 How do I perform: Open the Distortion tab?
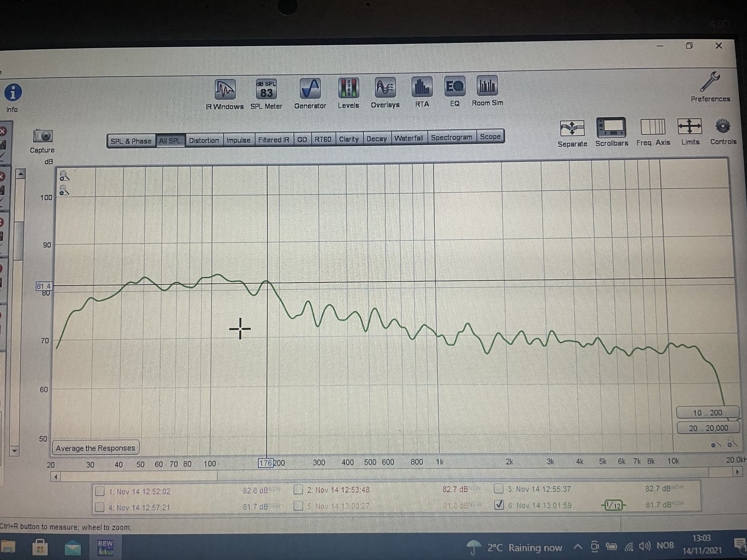[204, 140]
